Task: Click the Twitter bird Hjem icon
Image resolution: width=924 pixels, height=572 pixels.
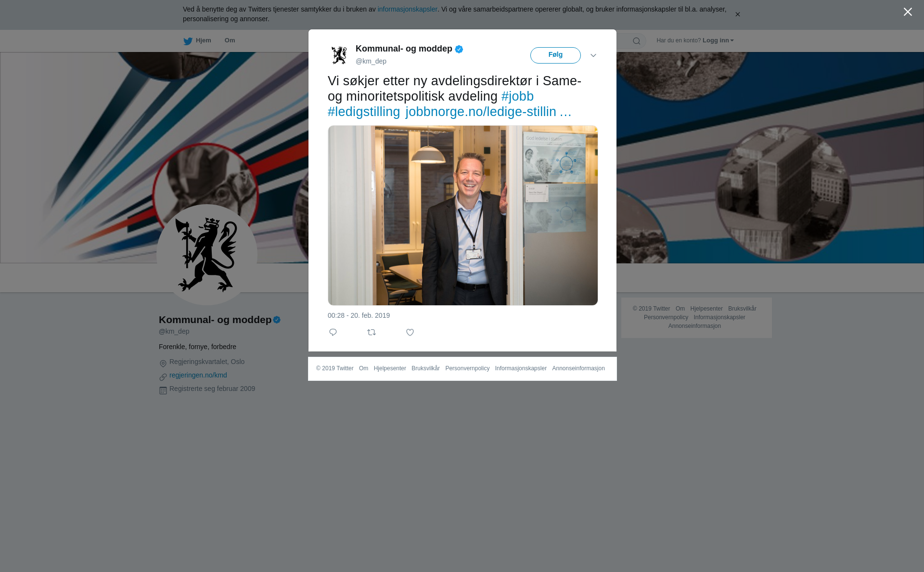Action: tap(188, 41)
